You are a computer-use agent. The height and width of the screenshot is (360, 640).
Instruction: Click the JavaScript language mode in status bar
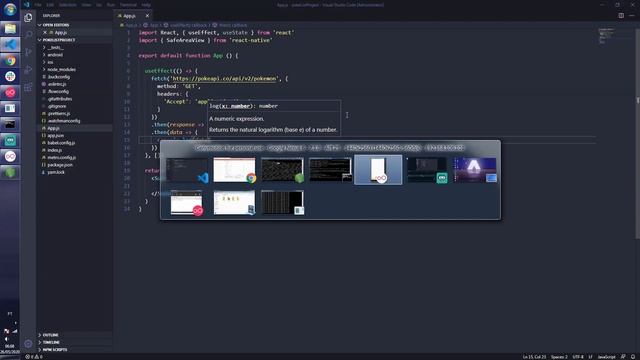(x=606, y=357)
